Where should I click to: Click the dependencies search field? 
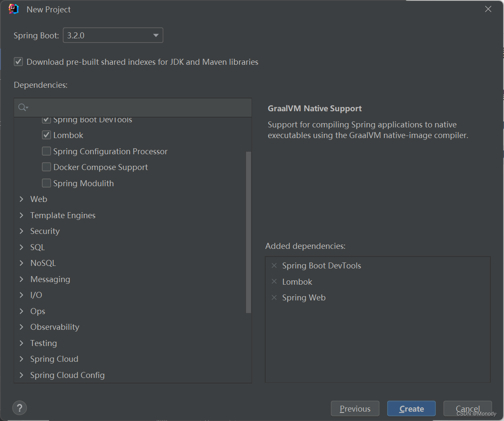(133, 107)
